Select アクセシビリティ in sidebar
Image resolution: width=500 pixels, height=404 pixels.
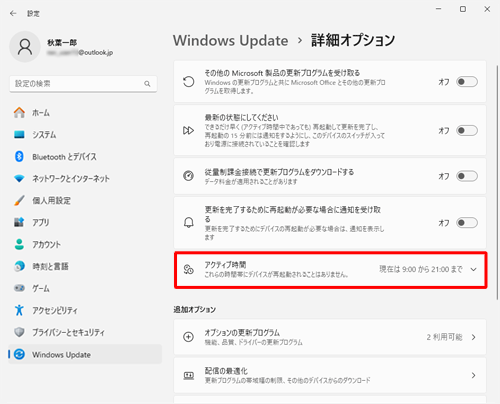click(85, 310)
